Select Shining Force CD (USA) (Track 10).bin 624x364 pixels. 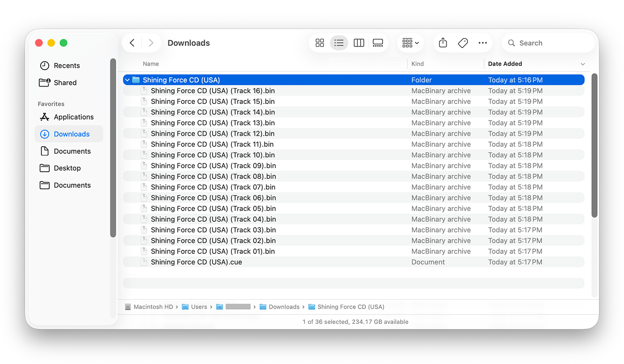tap(354, 155)
